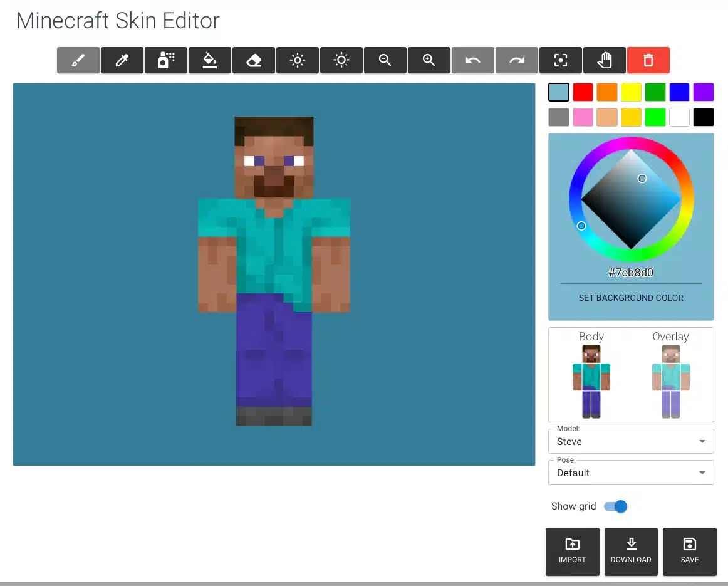
Task: Pick the red color swatch
Action: [583, 92]
